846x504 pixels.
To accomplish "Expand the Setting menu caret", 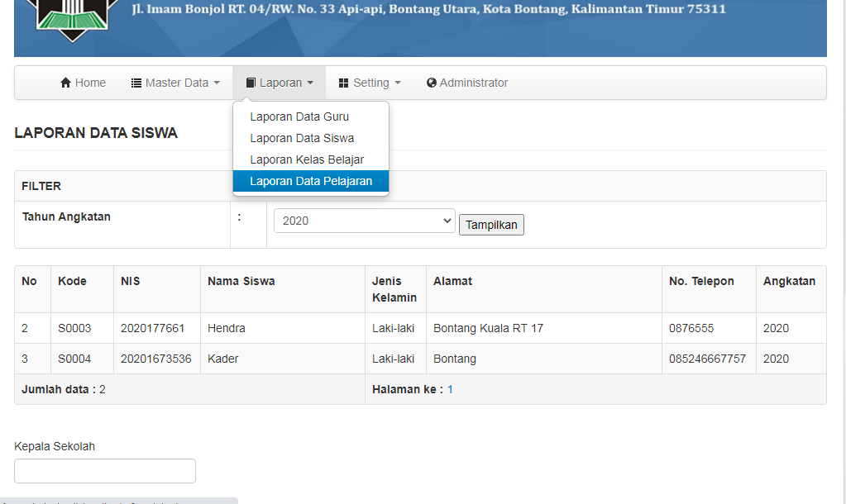I will pyautogui.click(x=397, y=83).
